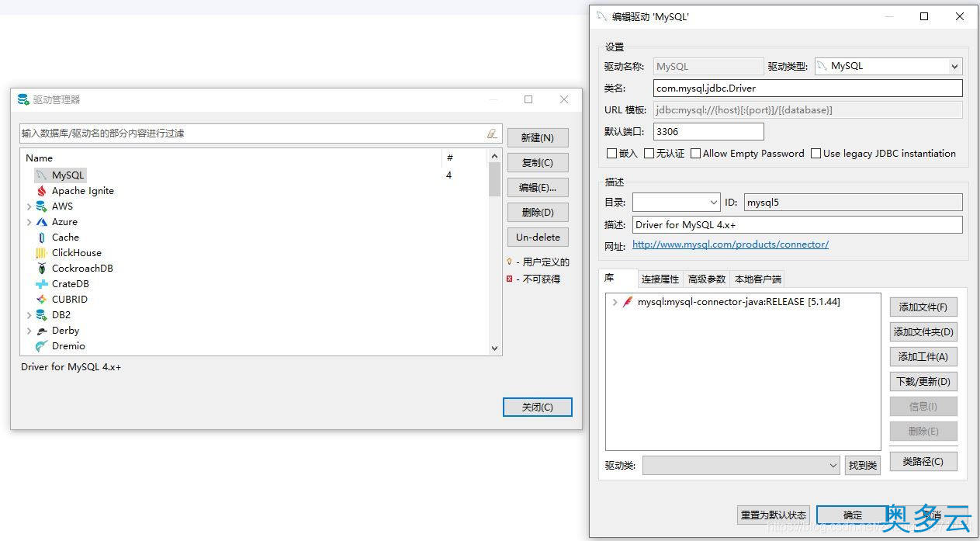
Task: Open the mysql.com connector link
Action: (730, 244)
